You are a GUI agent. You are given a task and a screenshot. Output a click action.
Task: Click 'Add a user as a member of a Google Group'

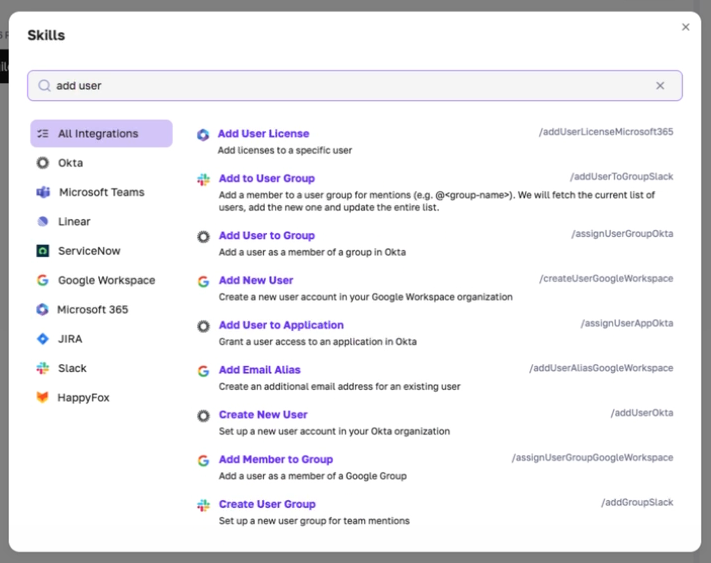[312, 476]
